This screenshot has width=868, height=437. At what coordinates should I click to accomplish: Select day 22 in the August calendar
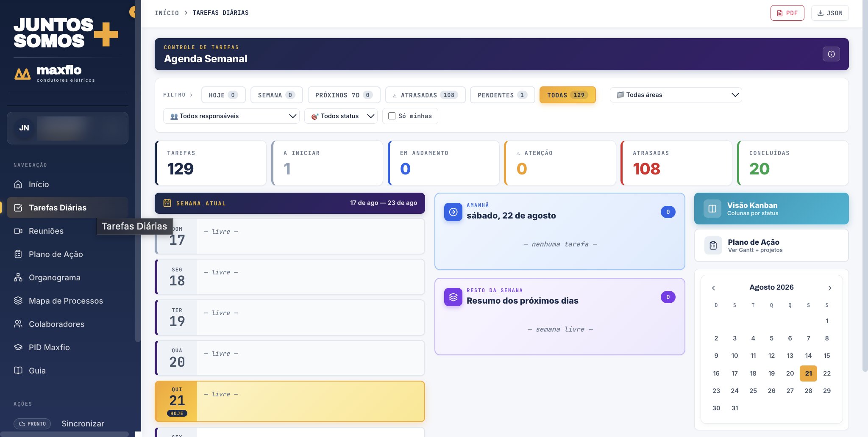(827, 373)
